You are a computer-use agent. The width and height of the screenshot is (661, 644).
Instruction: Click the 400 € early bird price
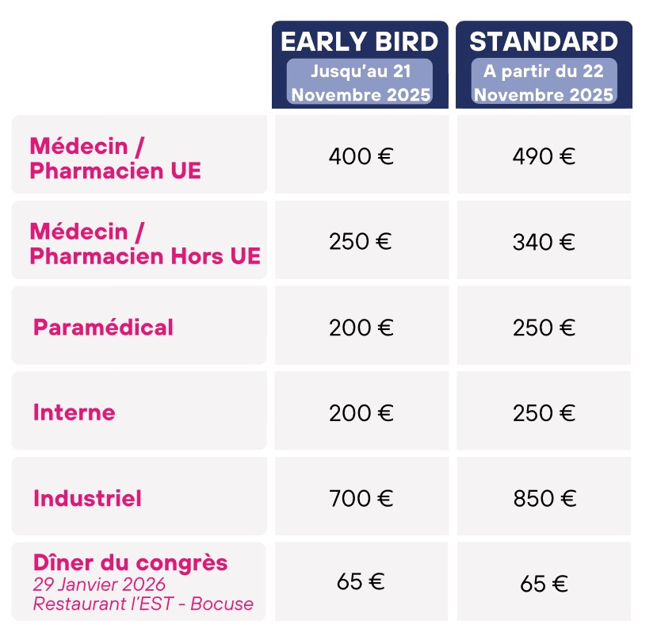(361, 155)
